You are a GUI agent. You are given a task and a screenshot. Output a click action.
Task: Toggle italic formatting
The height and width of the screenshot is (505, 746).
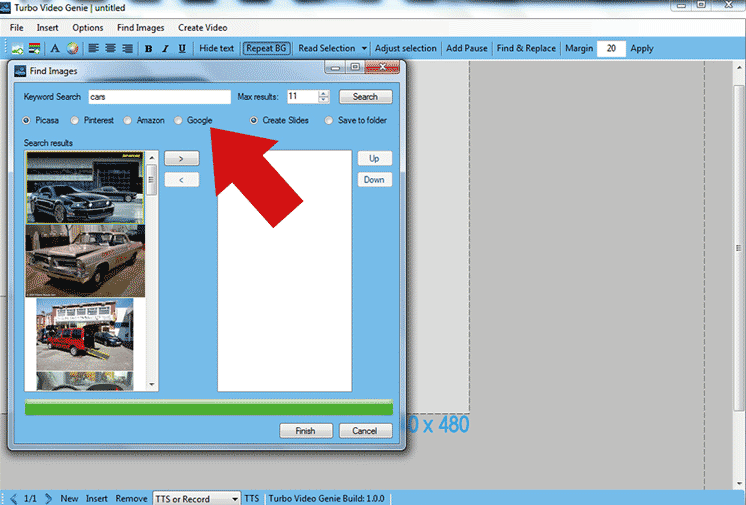click(x=165, y=49)
